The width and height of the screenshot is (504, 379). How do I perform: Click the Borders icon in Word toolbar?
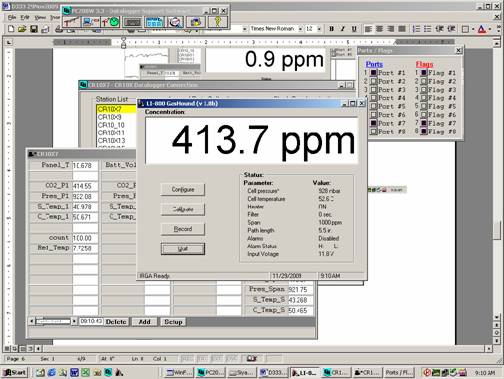[465, 29]
